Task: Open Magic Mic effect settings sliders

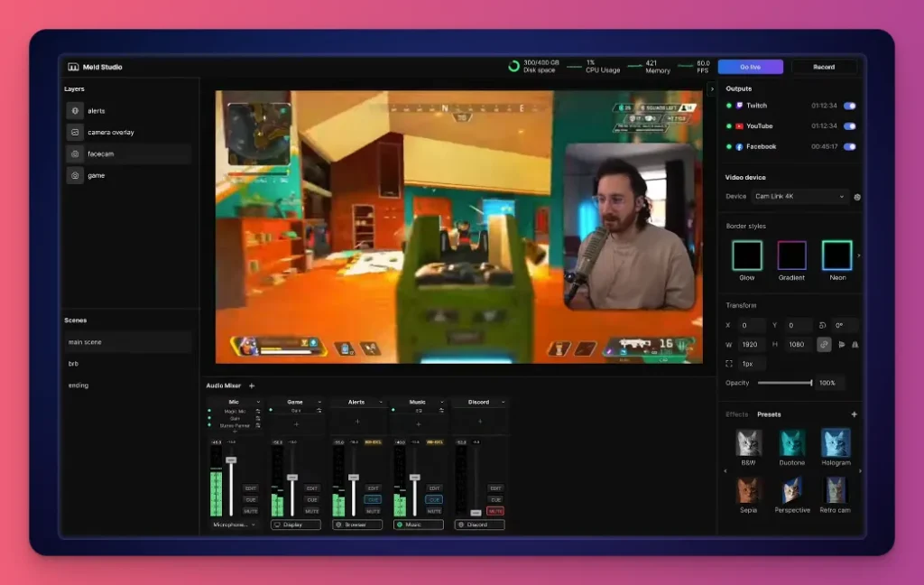Action: (258, 411)
